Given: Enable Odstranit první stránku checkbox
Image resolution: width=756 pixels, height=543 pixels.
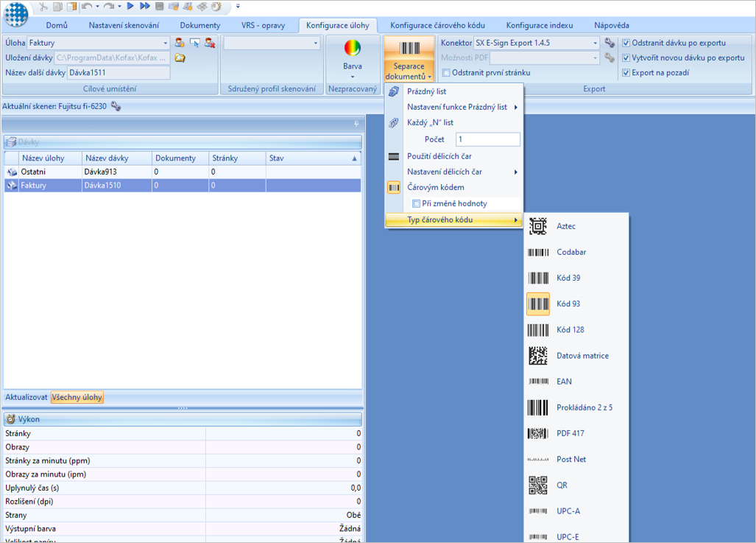Looking at the screenshot, I should pyautogui.click(x=446, y=73).
